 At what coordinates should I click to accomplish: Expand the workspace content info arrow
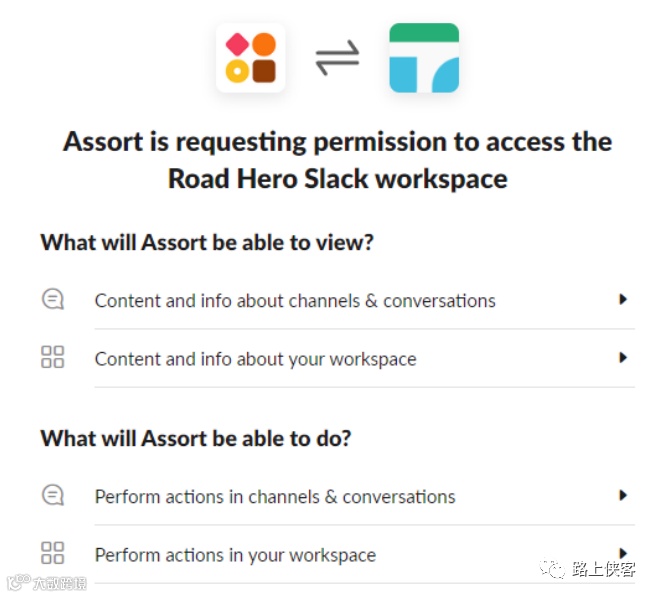pos(622,357)
